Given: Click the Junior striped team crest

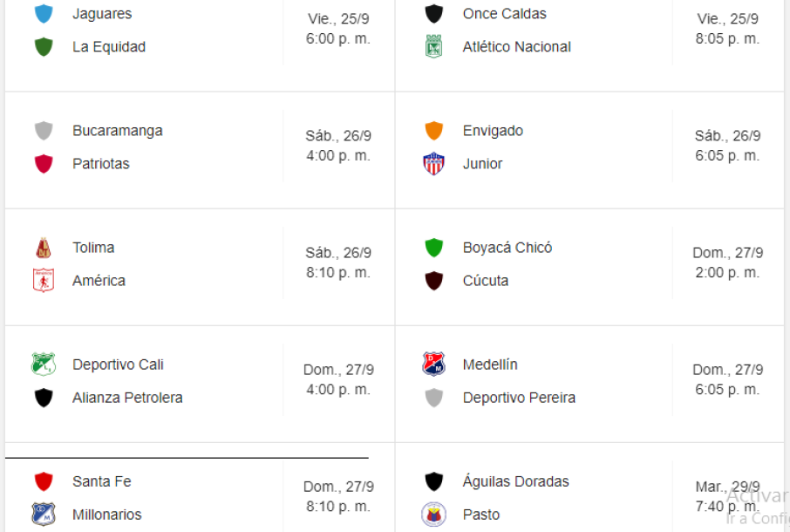Looking at the screenshot, I should tap(433, 164).
